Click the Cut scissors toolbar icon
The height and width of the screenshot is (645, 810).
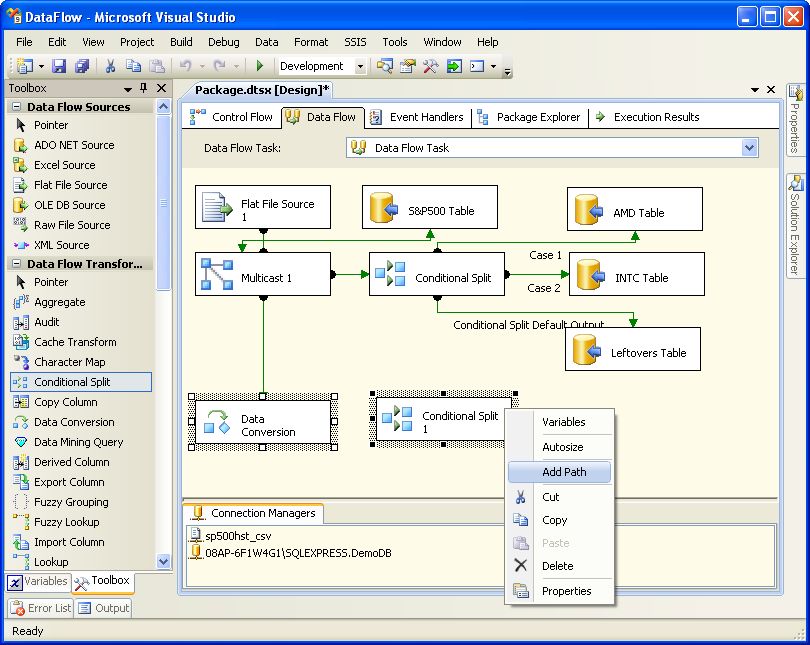point(110,66)
